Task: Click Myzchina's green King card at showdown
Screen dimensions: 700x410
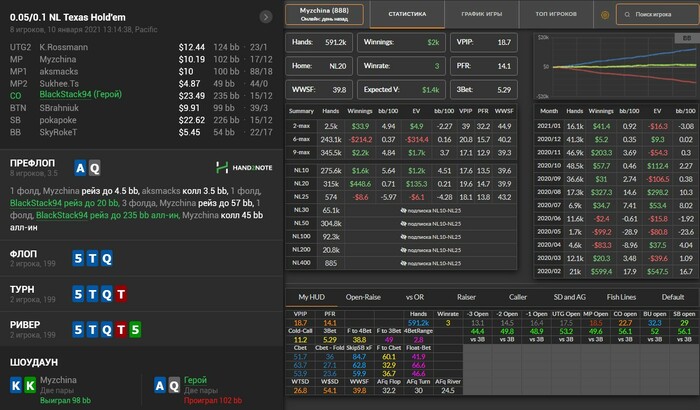Action: click(x=30, y=385)
